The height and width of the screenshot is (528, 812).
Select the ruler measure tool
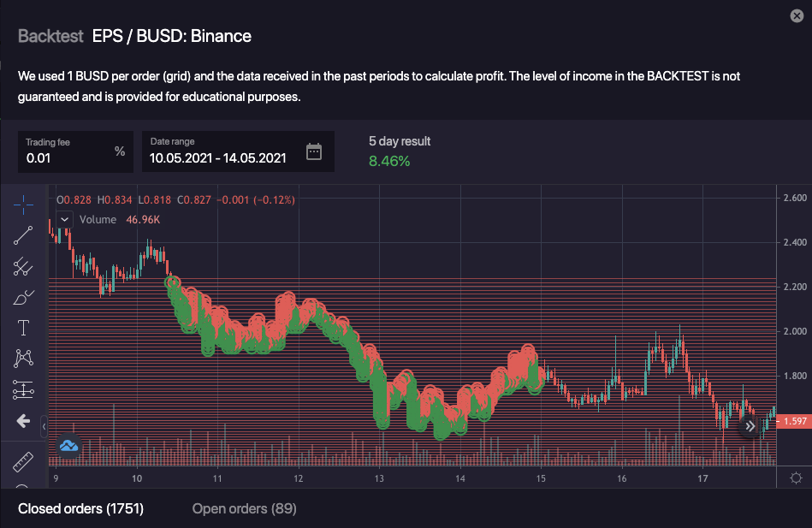(x=23, y=462)
